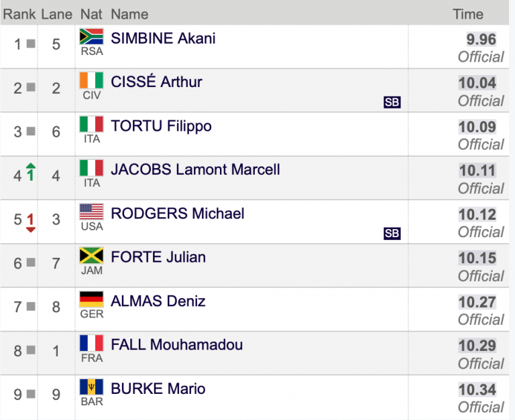Open athlete SIMBINE Akani
Image resolution: width=515 pixels, height=420 pixels.
(163, 38)
